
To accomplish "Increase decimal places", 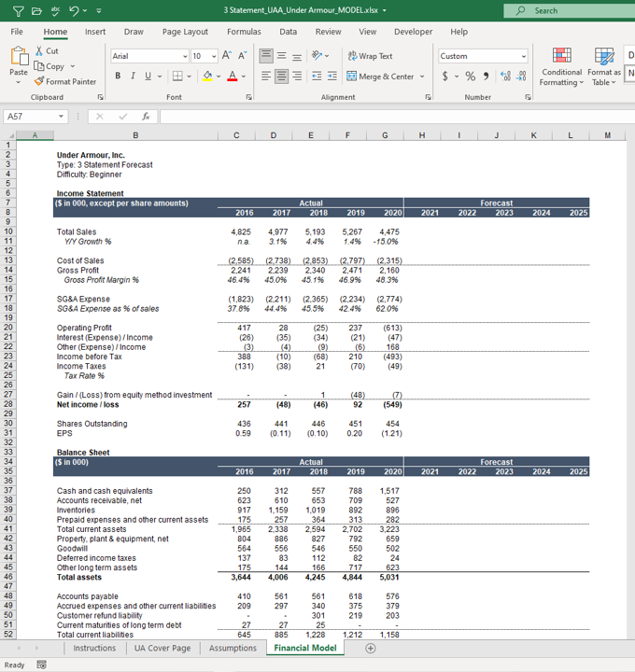I will coord(505,77).
